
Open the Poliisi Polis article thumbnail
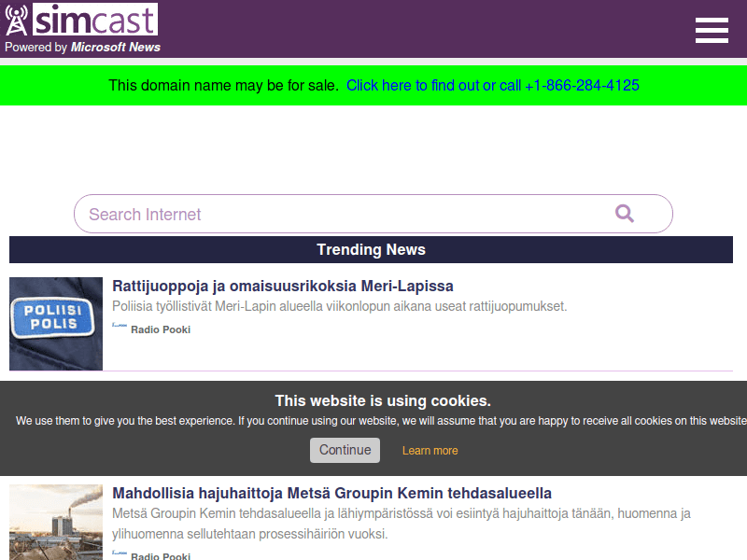(x=56, y=323)
